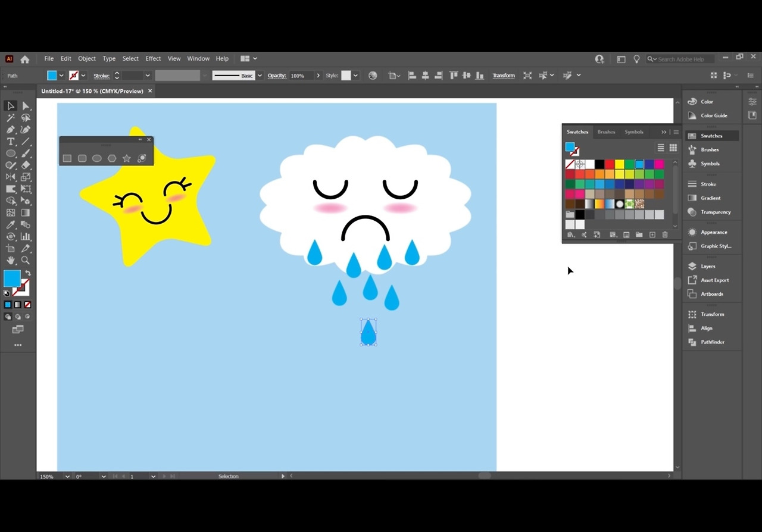The image size is (762, 532).
Task: Open the Effect menu
Action: point(153,58)
